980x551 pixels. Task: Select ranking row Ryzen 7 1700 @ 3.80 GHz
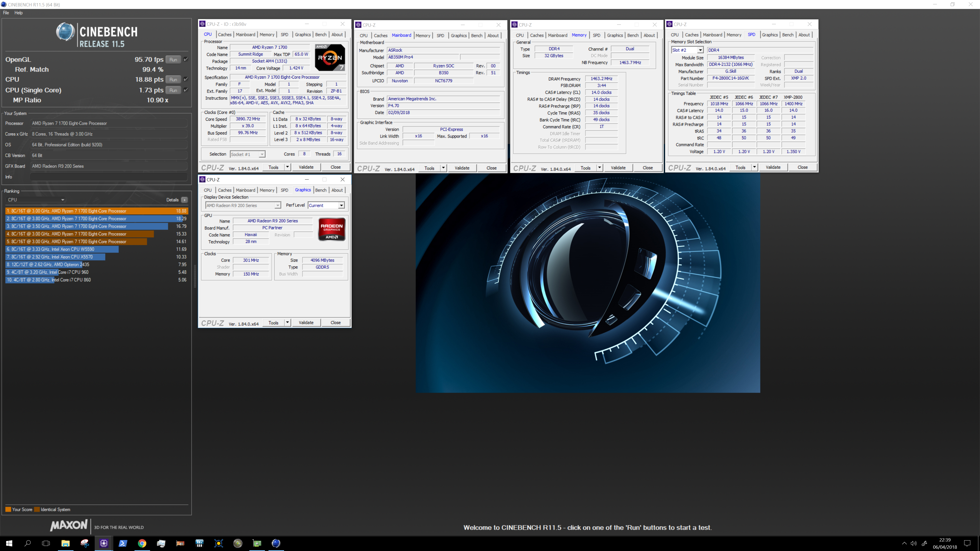coord(97,218)
